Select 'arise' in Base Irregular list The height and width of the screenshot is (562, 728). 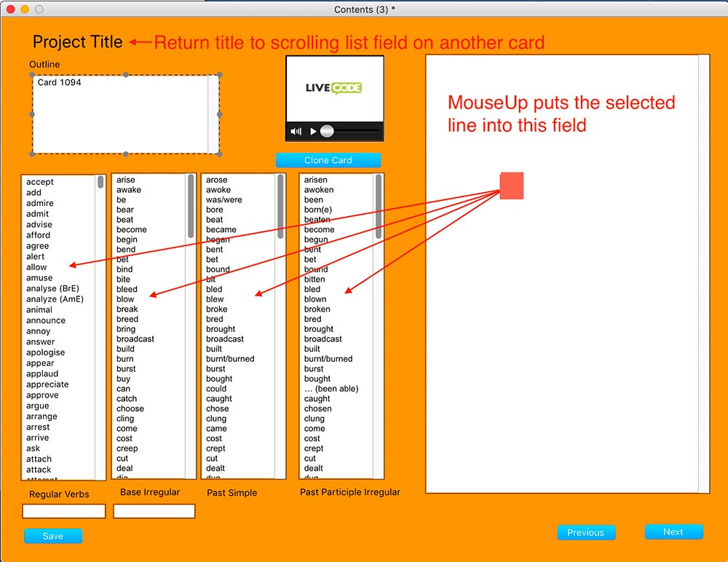(126, 180)
